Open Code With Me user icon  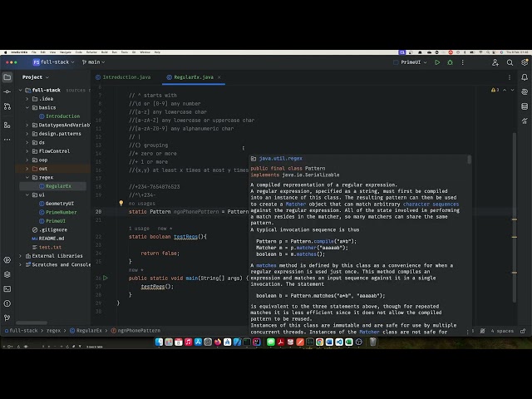click(x=495, y=62)
